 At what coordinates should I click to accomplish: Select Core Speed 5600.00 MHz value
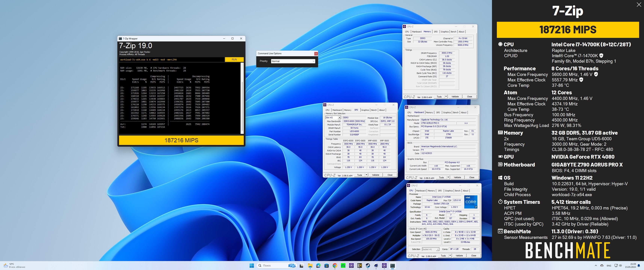(431, 232)
